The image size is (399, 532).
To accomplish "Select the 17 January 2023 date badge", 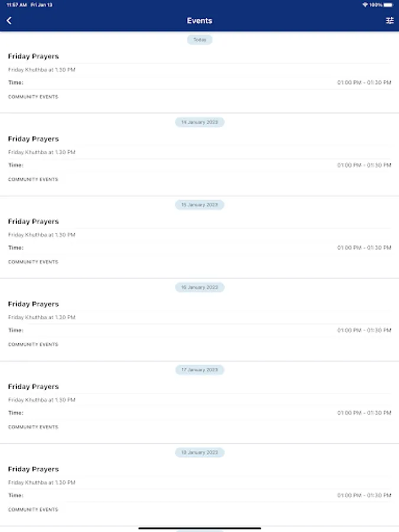I will 200,370.
